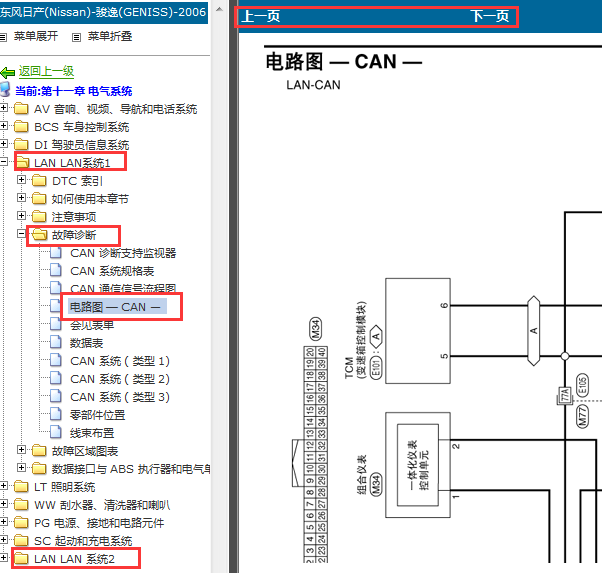This screenshot has width=602, height=573.
Task: Expand the AV 音响、视频 folder node
Action: [x=3, y=108]
